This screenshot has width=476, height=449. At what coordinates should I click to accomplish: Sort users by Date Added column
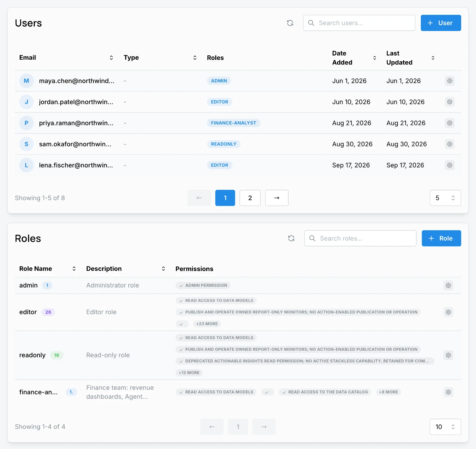pyautogui.click(x=375, y=58)
